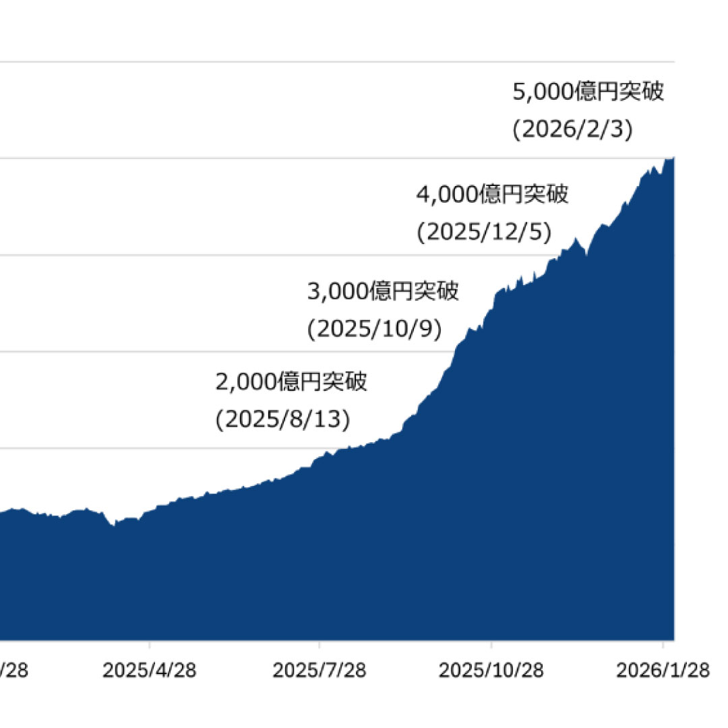Click the 2026/1/28 x-axis label
Viewport: 728px width, 728px height.
(x=663, y=671)
